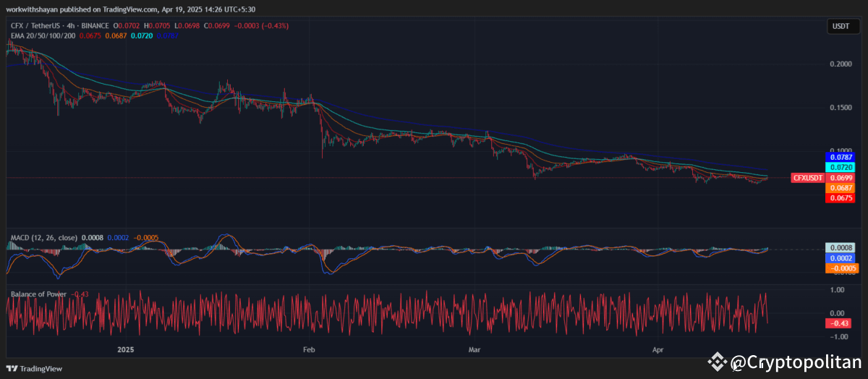
Task: Click the red −0.43 Balance of Power scale tag
Action: click(839, 323)
